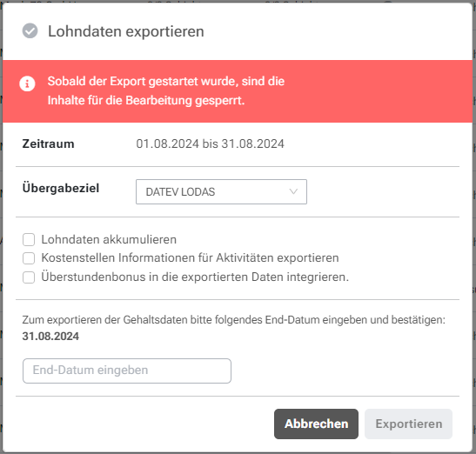Check the Überstundenbonus integrieren checkbox

pyautogui.click(x=29, y=277)
